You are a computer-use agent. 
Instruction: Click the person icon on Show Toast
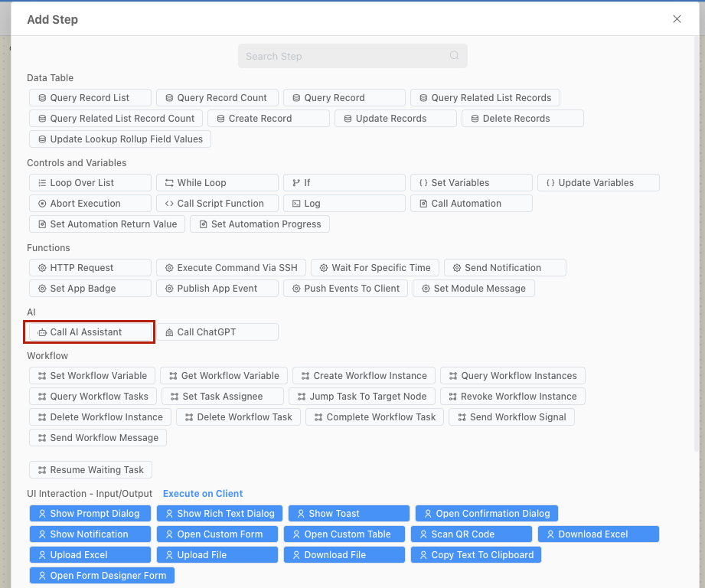[x=301, y=514]
